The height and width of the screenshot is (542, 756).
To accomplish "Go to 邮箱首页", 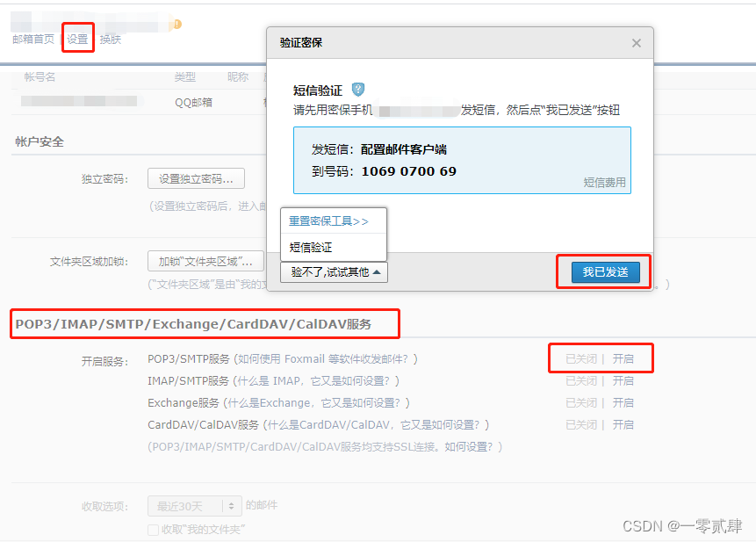I will tap(33, 39).
